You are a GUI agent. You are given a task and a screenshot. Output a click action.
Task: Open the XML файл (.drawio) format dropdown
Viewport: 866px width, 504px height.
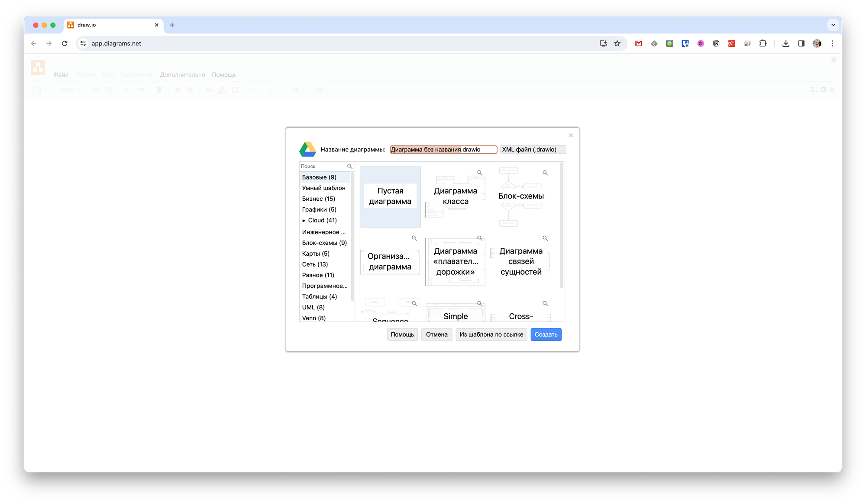(533, 149)
